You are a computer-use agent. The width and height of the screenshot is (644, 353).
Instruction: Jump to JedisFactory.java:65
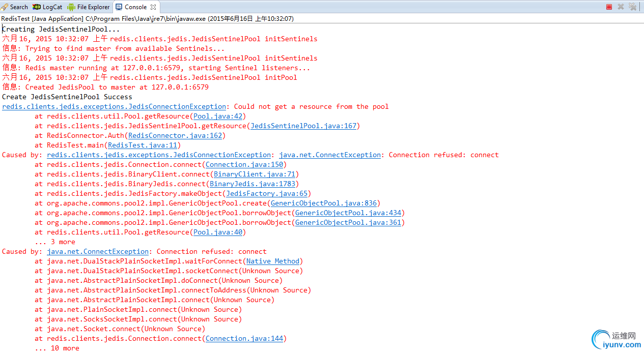click(x=267, y=193)
